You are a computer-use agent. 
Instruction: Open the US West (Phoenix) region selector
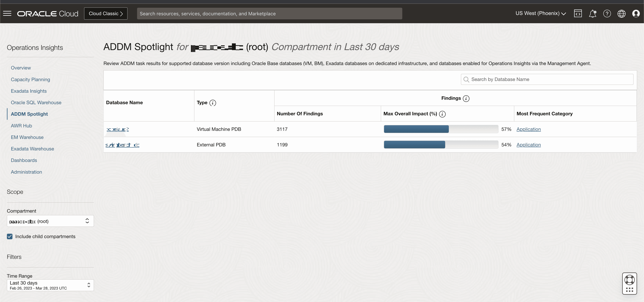tap(540, 13)
